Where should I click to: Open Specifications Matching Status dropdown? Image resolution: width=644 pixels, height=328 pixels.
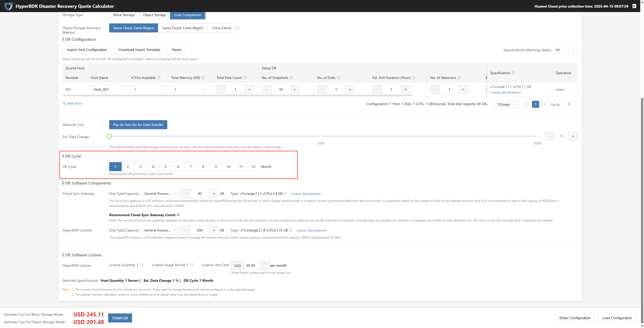(565, 50)
